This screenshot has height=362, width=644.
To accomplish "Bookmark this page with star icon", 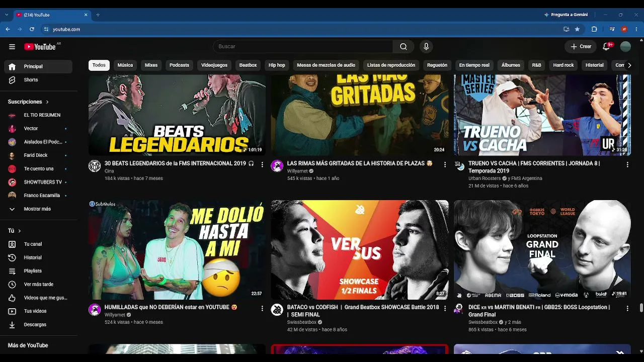I will [x=577, y=29].
